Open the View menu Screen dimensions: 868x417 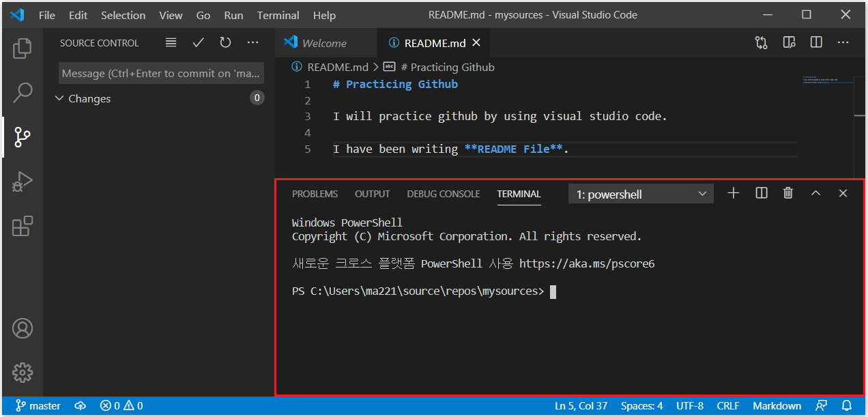pyautogui.click(x=171, y=15)
